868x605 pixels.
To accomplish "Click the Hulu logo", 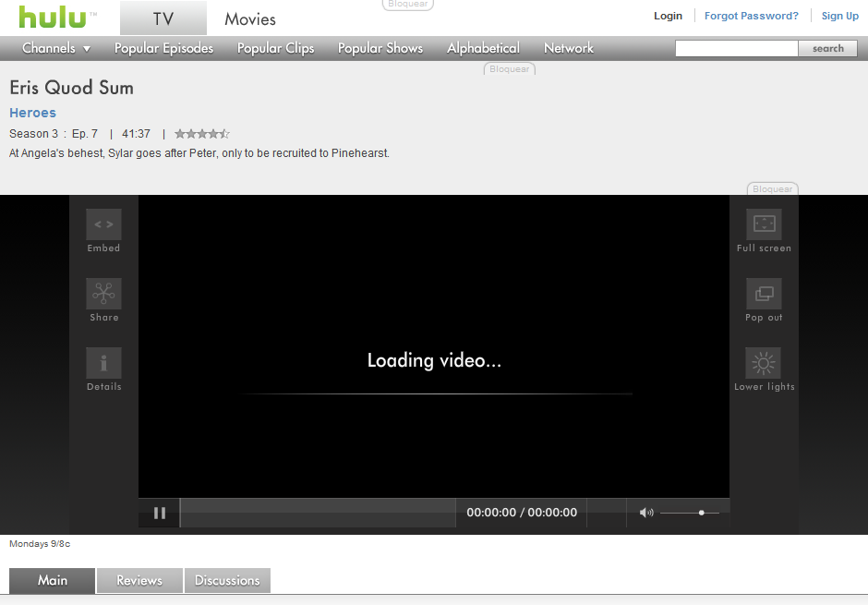I will pos(54,17).
